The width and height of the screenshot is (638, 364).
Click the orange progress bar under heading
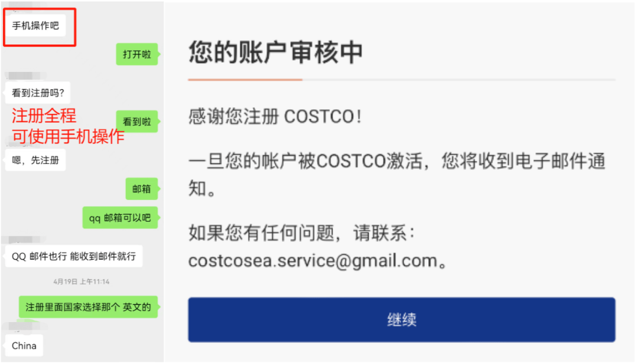pos(245,80)
